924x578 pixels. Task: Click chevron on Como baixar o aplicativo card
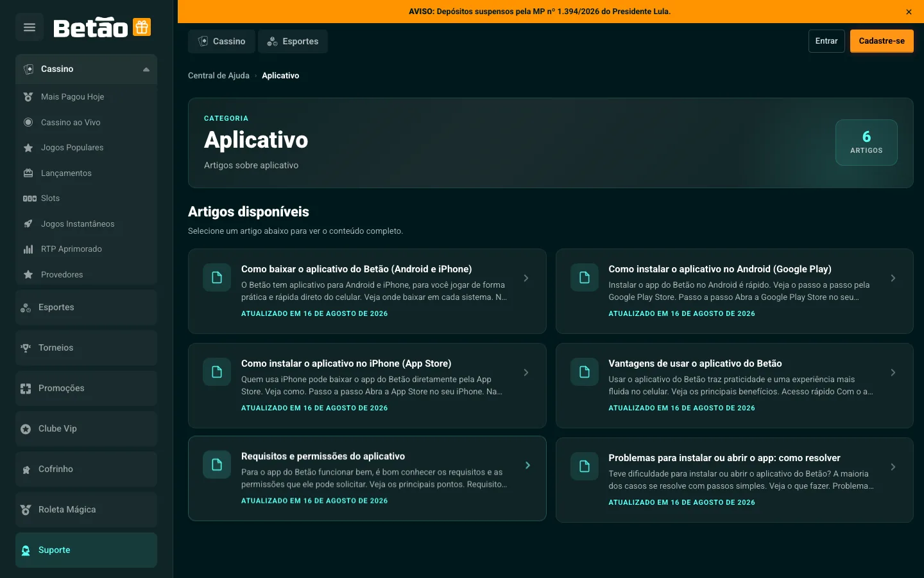point(526,278)
